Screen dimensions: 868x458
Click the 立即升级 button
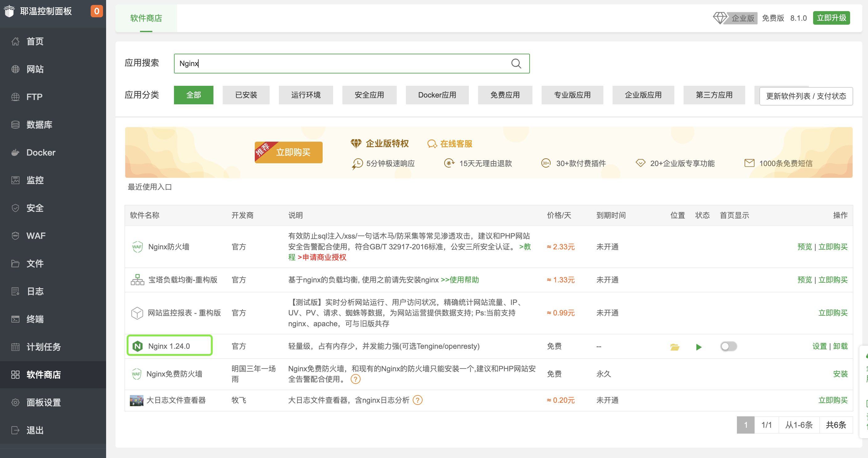[831, 18]
